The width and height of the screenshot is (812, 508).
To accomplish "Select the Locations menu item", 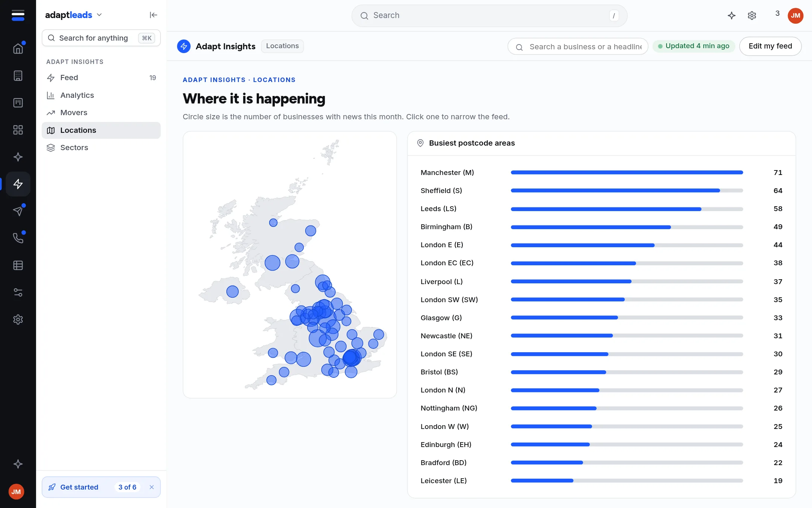I will click(x=101, y=130).
